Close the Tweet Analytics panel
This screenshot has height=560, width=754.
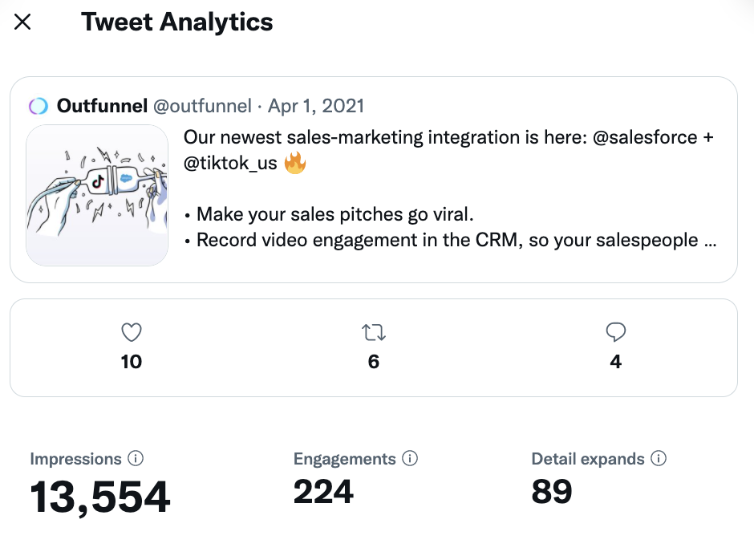click(22, 22)
